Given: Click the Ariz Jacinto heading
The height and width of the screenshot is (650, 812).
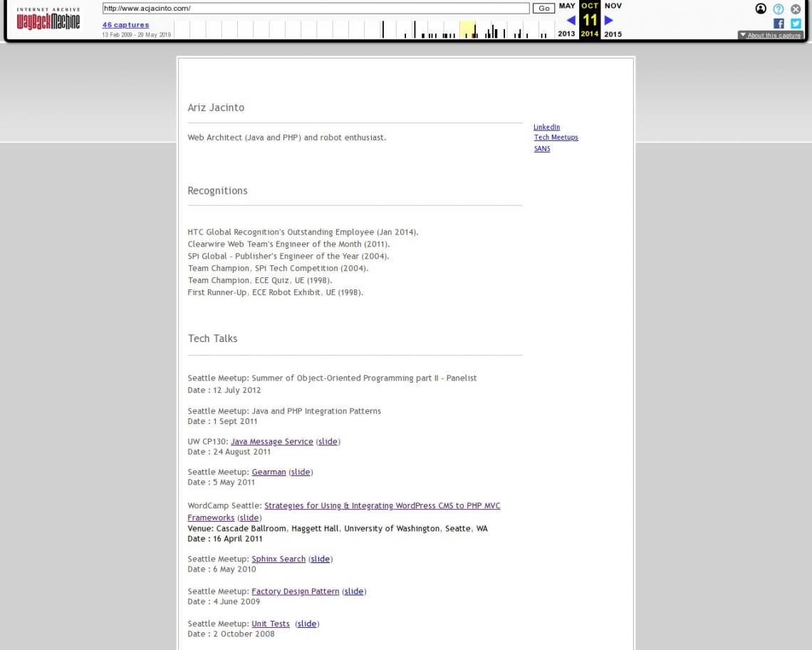Looking at the screenshot, I should (216, 108).
